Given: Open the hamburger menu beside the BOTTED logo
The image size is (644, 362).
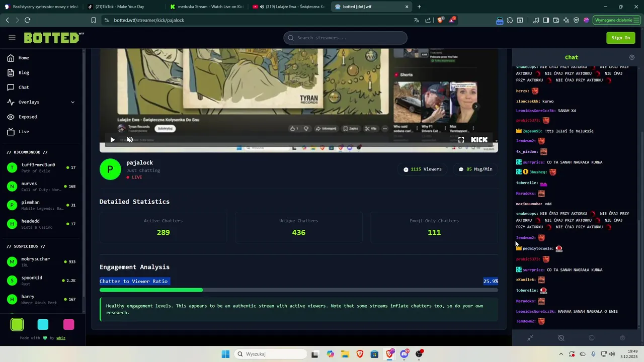Looking at the screenshot, I should [x=12, y=38].
